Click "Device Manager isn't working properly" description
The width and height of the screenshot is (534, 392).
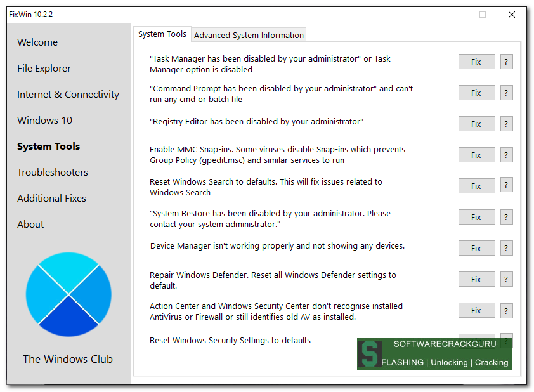click(x=277, y=246)
